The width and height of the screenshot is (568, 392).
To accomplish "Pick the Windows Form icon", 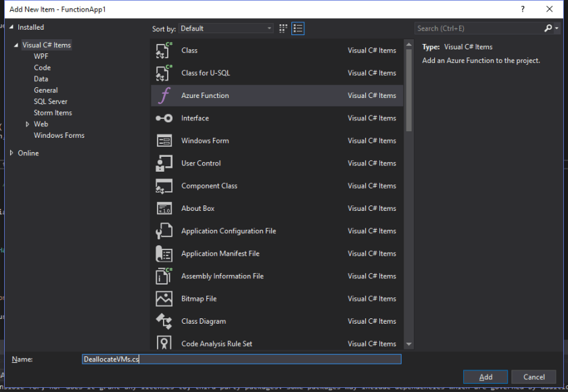I will pos(164,141).
